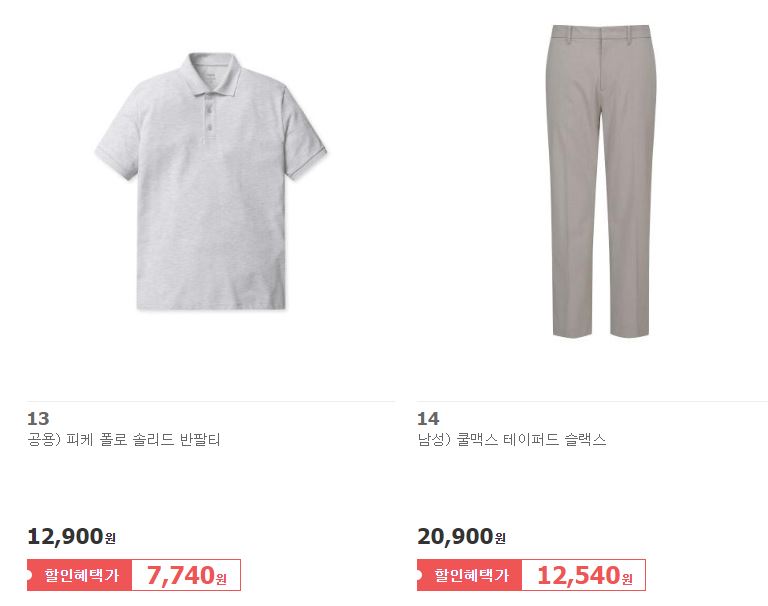Select ranking number 13 label
768x606 pixels.
click(x=38, y=419)
